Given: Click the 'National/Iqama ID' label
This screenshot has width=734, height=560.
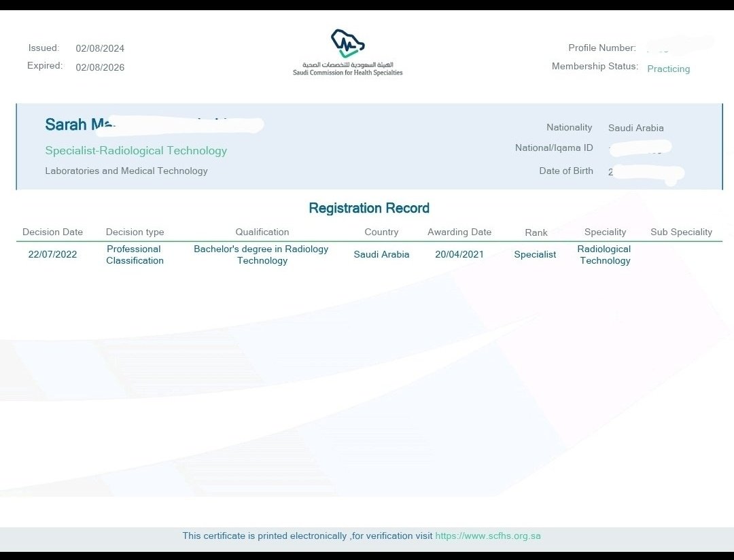Looking at the screenshot, I should coord(554,148).
